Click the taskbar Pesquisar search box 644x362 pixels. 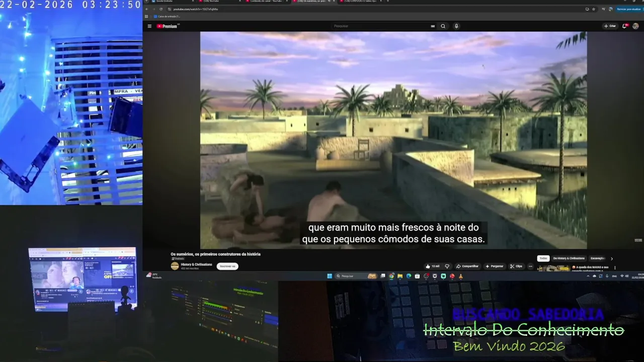tap(356, 276)
